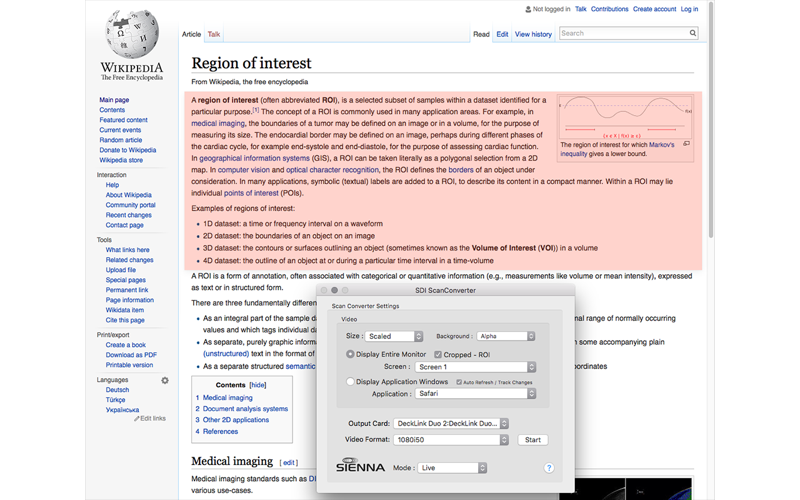Click the not logged in user icon
Viewport: 800px width, 500px height.
528,9
